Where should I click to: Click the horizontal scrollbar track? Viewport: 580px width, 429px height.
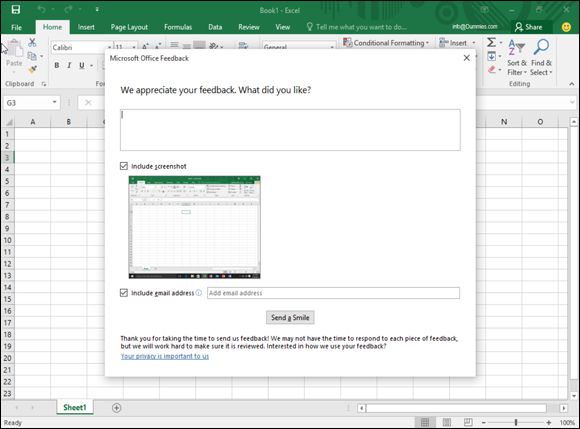pyautogui.click(x=456, y=408)
